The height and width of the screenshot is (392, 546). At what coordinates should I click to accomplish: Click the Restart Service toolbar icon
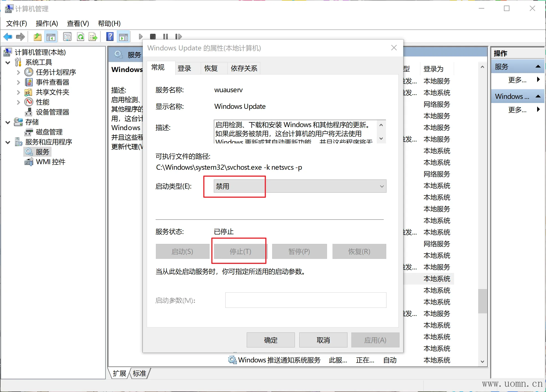point(179,37)
